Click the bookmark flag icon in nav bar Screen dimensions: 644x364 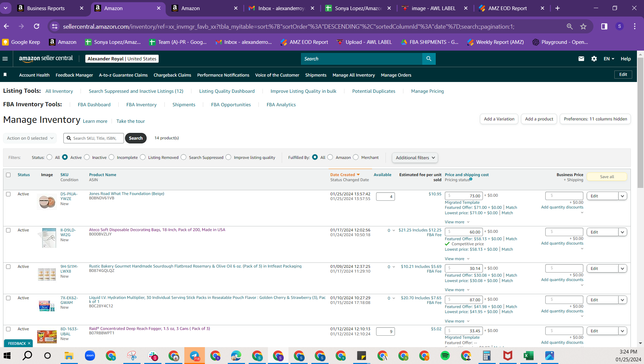(x=5, y=75)
